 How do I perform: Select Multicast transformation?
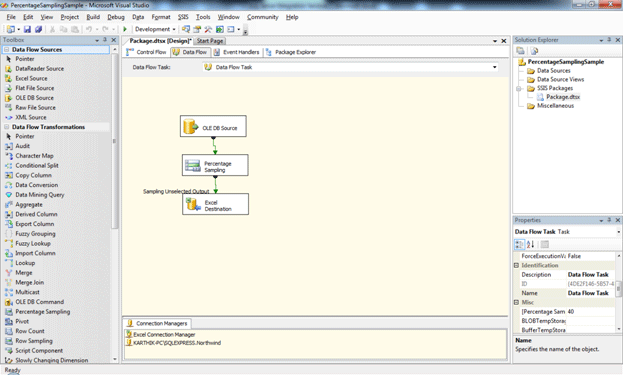point(27,292)
